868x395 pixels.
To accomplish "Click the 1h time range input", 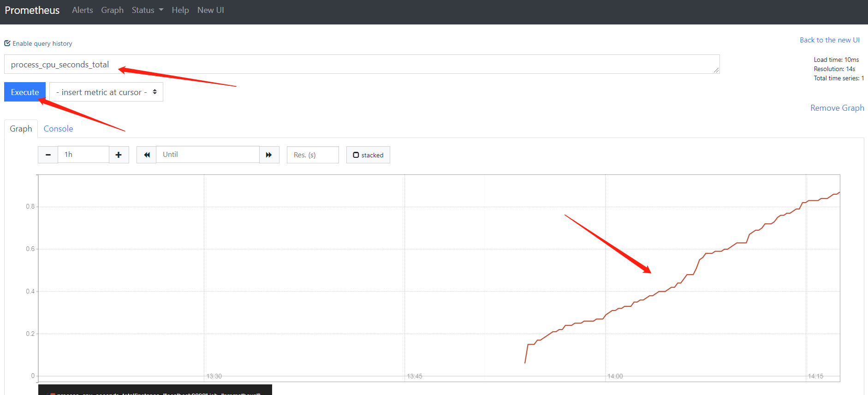I will (x=83, y=155).
